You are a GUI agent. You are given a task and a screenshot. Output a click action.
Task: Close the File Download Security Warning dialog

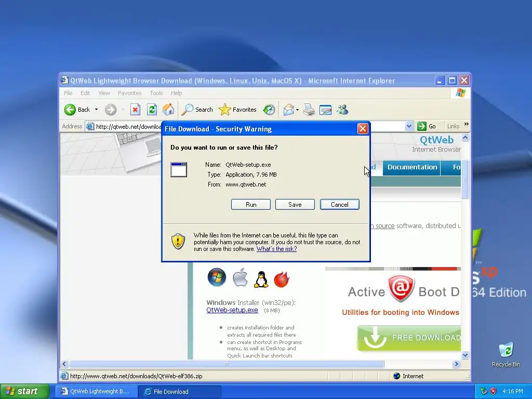[x=363, y=129]
